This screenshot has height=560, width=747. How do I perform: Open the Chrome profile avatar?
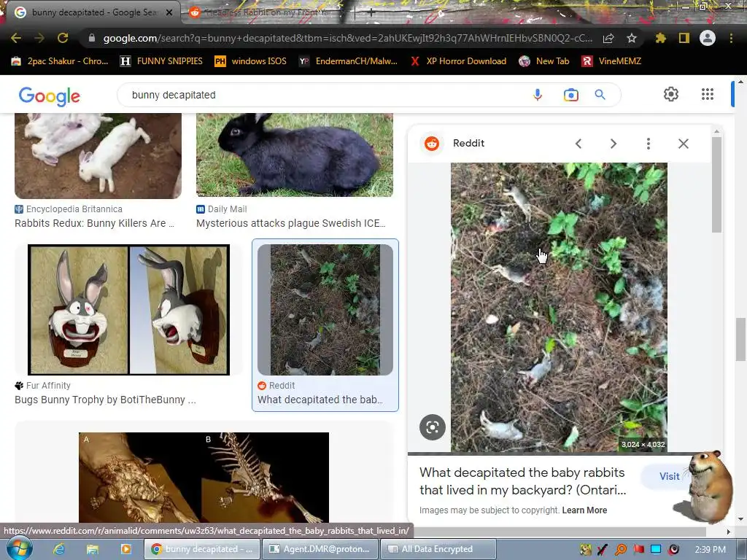coord(708,38)
